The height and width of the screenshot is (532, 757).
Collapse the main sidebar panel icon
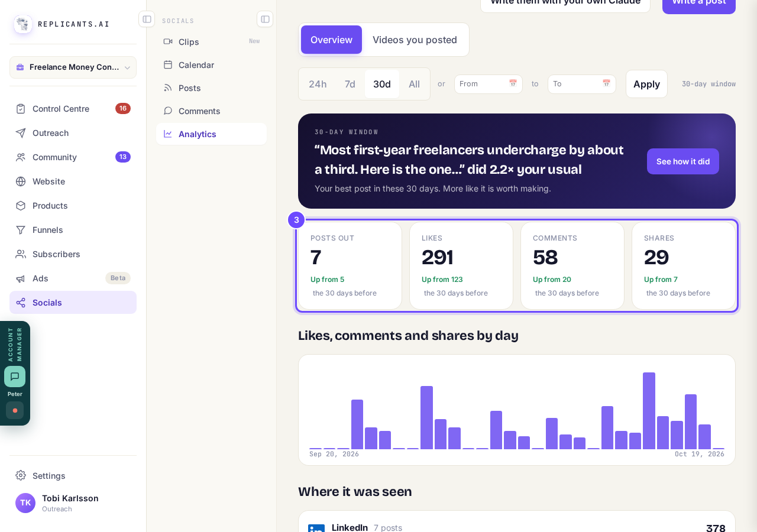(147, 19)
